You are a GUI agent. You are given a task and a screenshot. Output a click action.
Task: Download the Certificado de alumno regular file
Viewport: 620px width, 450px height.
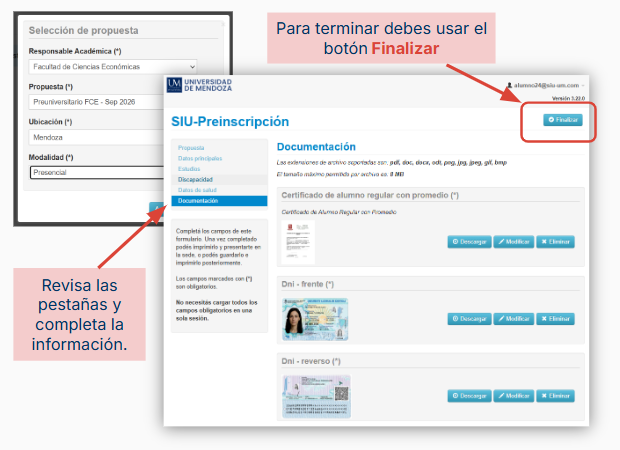(469, 242)
